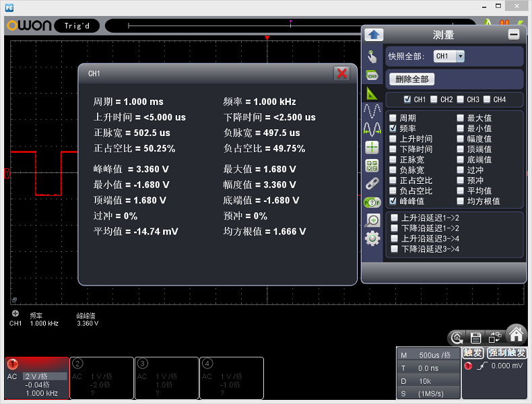Select the green triangle measure icon
This screenshot has width=532, height=404.
(x=372, y=93)
